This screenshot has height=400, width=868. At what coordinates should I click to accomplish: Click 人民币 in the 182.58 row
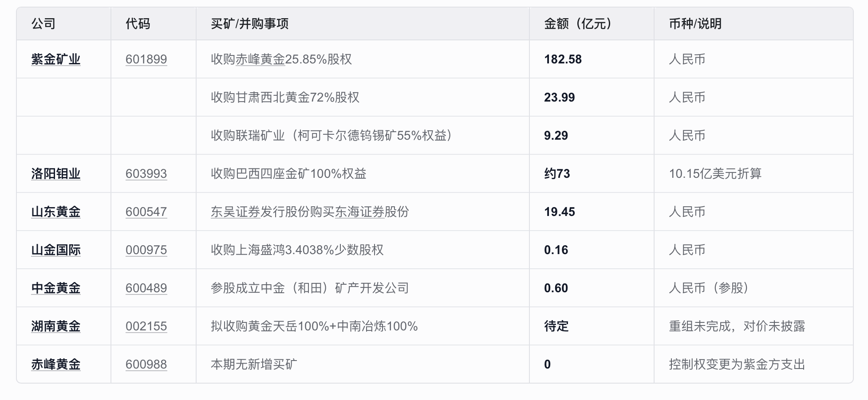point(687,59)
